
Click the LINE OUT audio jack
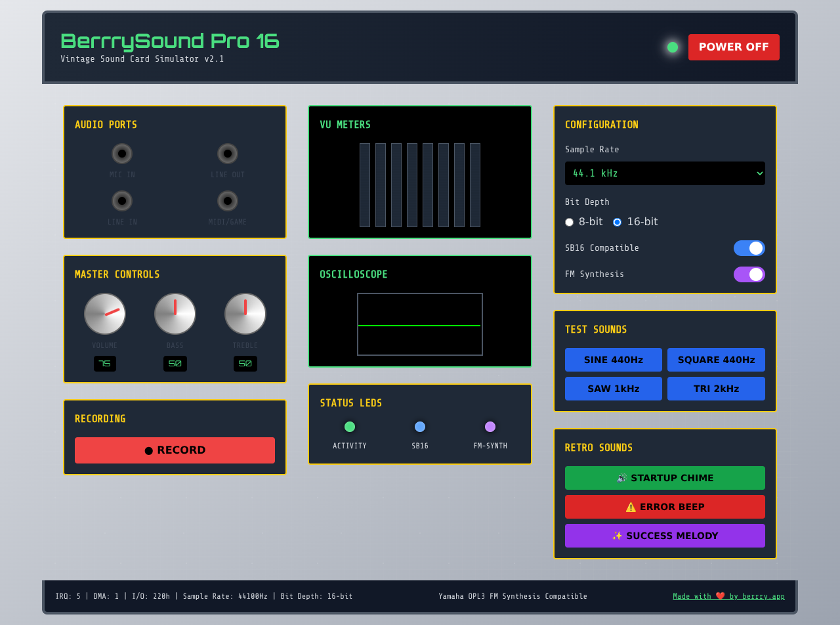[x=228, y=153]
